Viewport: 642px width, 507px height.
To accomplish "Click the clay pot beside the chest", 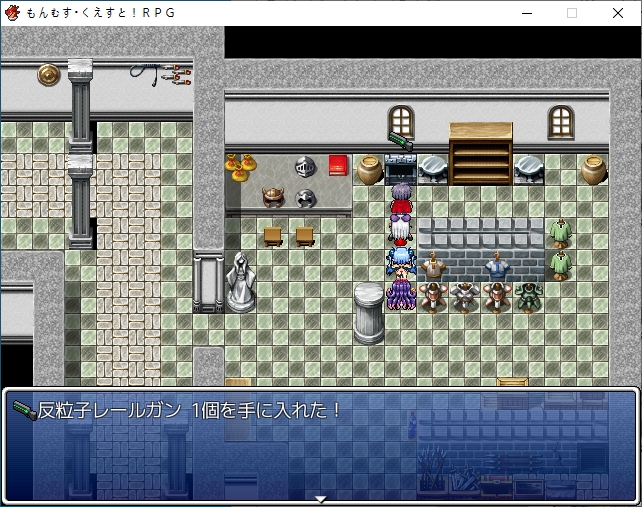I will point(369,170).
